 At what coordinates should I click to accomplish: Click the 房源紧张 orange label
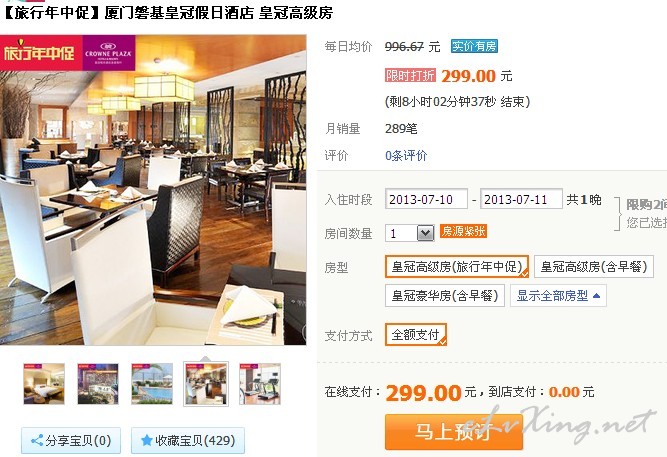pos(463,231)
